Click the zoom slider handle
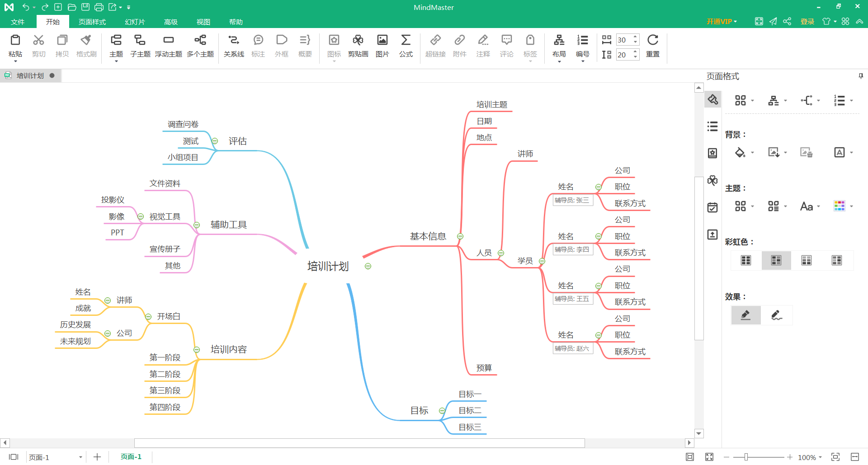The width and height of the screenshot is (868, 465). pyautogui.click(x=746, y=457)
